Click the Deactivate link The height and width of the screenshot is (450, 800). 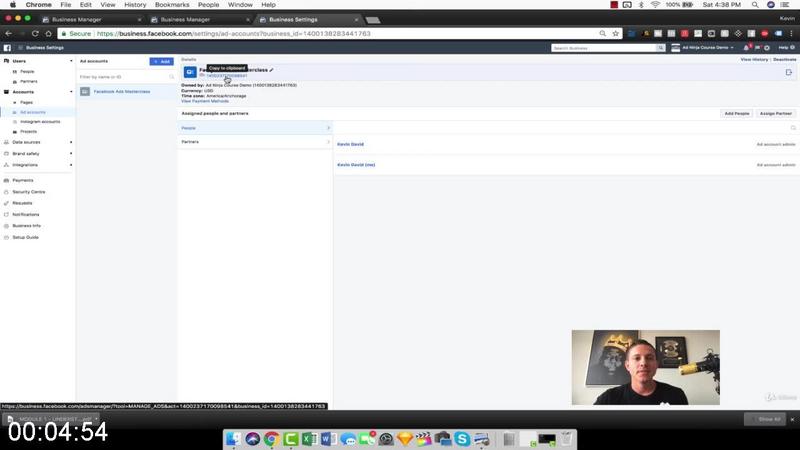point(785,60)
